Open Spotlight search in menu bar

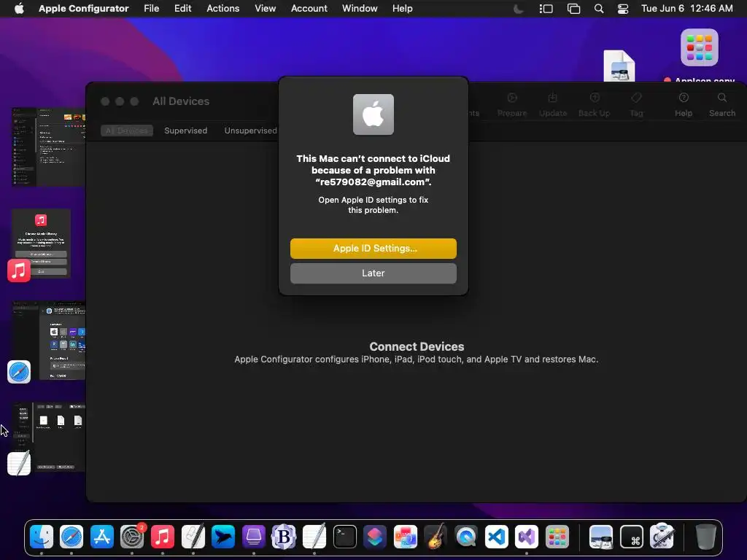tap(599, 9)
